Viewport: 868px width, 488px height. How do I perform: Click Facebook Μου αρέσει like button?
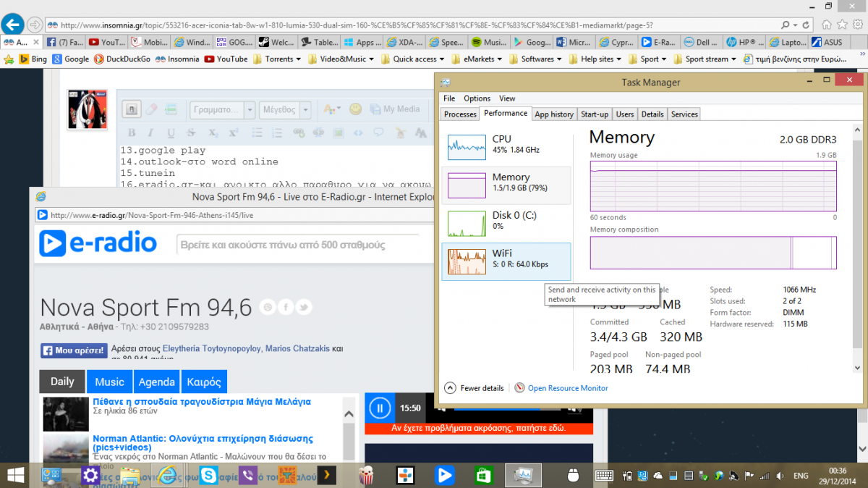pos(74,350)
